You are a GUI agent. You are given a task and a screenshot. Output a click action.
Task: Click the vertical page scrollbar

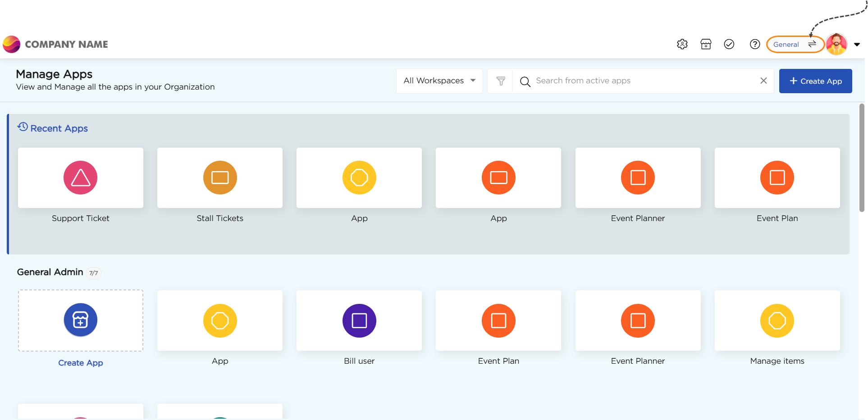(861, 158)
